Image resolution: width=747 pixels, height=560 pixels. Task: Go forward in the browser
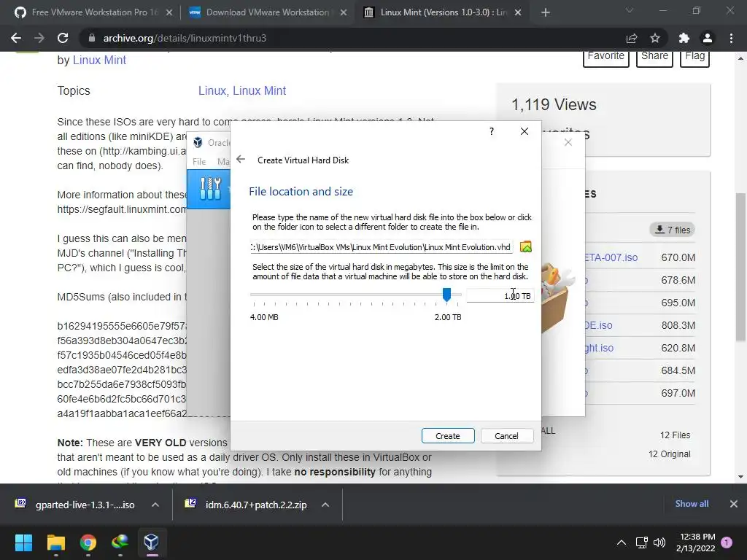click(x=39, y=38)
